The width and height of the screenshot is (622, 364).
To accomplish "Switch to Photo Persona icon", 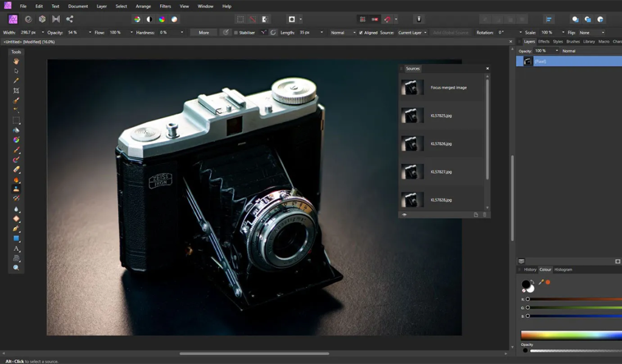I will (x=13, y=19).
